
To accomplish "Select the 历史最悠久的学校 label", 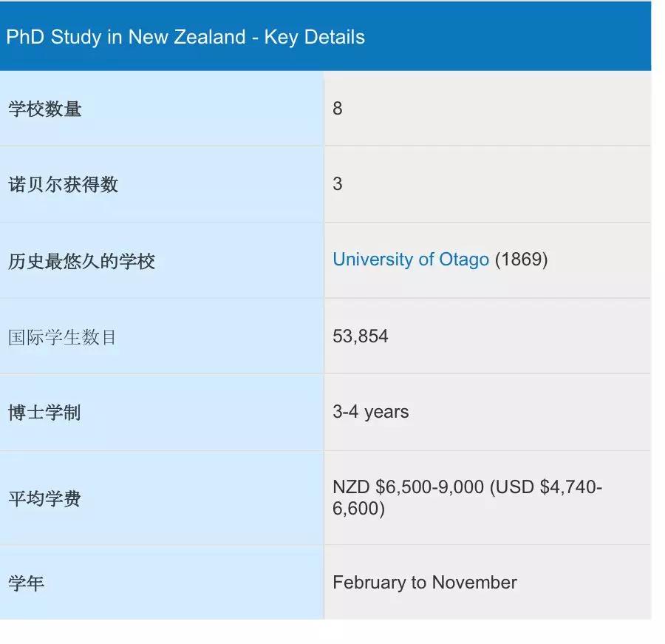I will [x=81, y=261].
